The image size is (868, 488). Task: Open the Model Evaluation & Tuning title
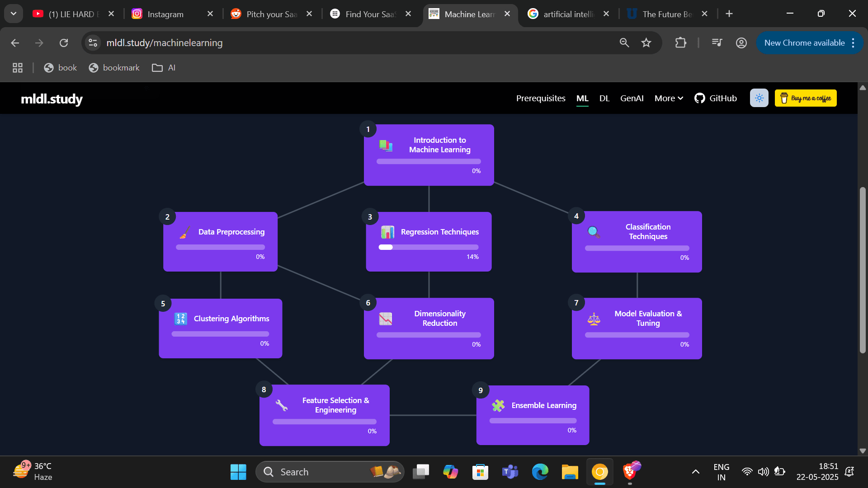tap(648, 318)
